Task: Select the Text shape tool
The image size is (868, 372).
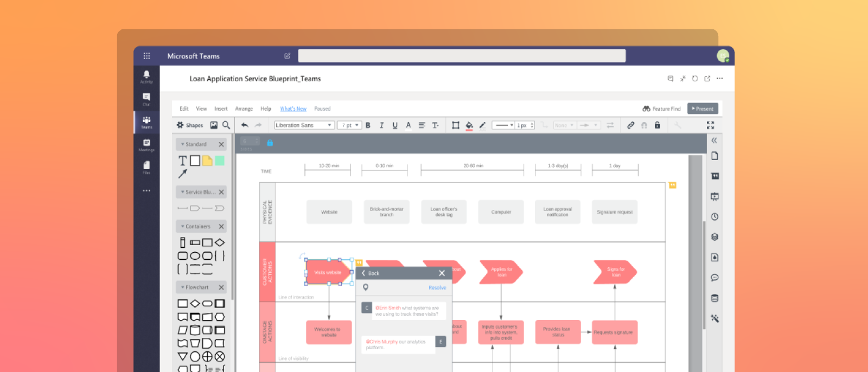Action: coord(183,161)
